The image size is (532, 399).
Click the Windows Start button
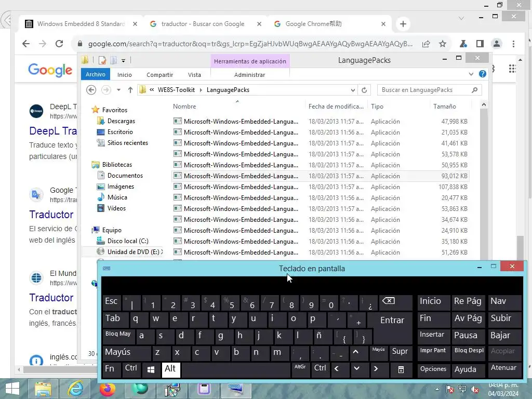[12, 389]
